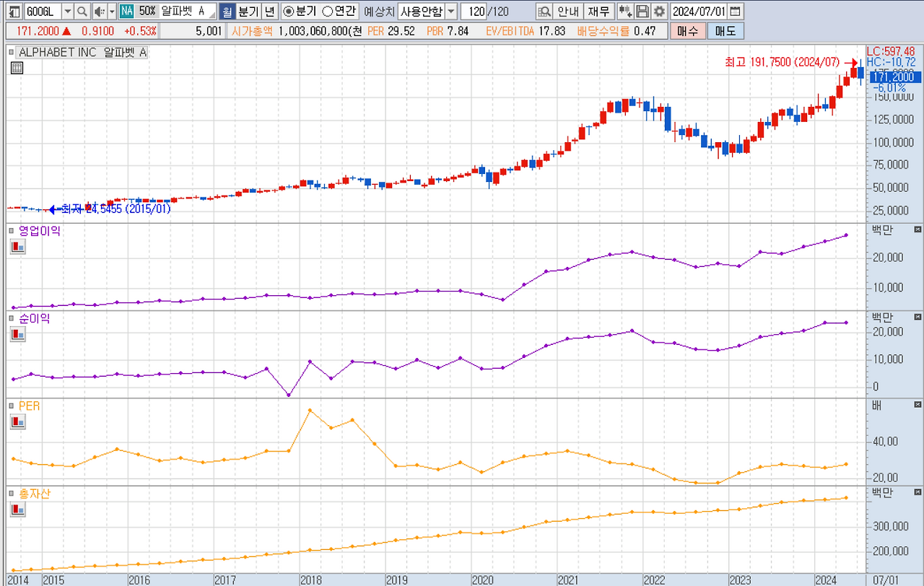Click the 총자산 panel title
Image resolution: width=924 pixels, height=586 pixels.
point(35,494)
